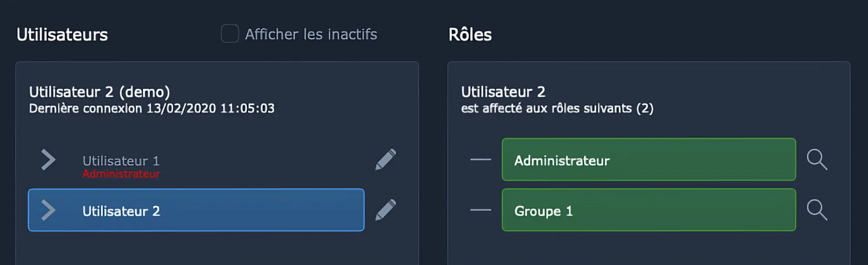Expand the Utilisateur 1 chevron arrow
The width and height of the screenshot is (868, 265).
[48, 159]
